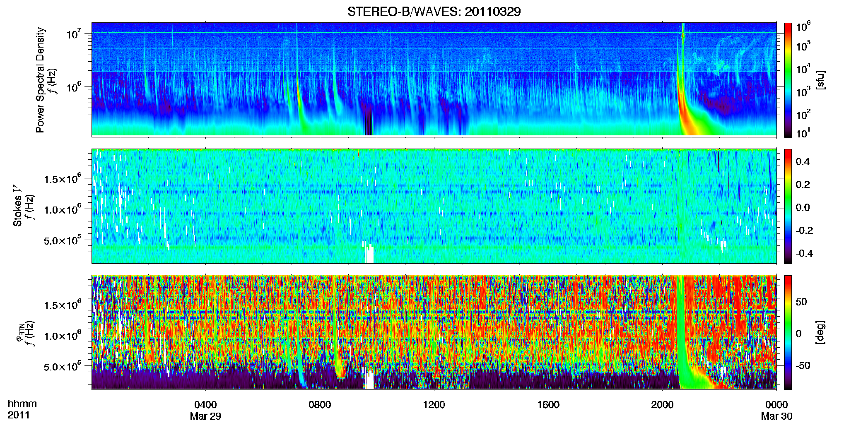The width and height of the screenshot is (868, 447).
Task: Click the hhmm axis legend text
Action: click(x=22, y=404)
